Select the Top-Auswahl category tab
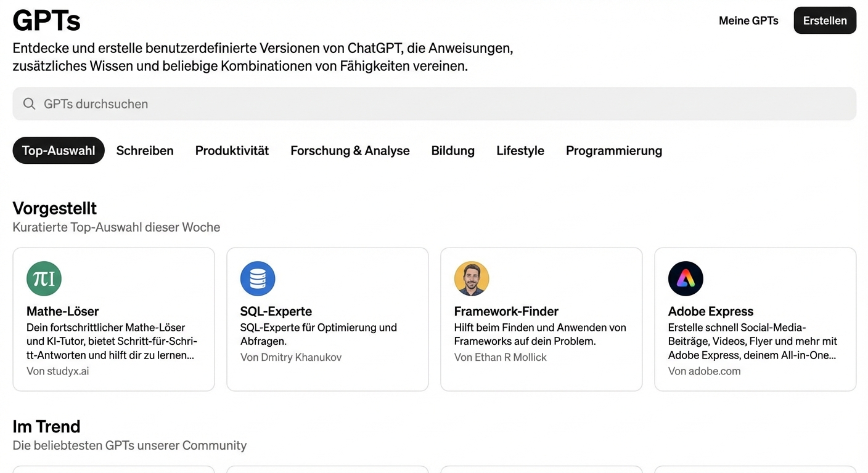This screenshot has width=868, height=473. pyautogui.click(x=59, y=150)
